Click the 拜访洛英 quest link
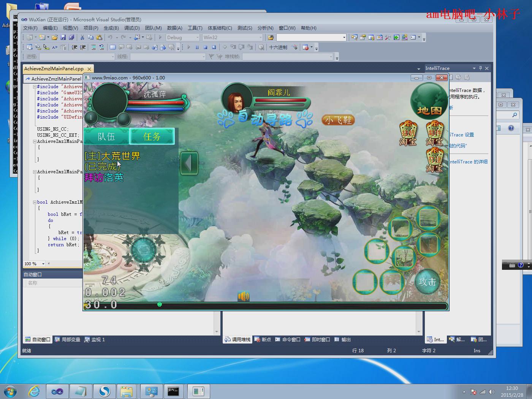532x399 pixels. point(104,177)
